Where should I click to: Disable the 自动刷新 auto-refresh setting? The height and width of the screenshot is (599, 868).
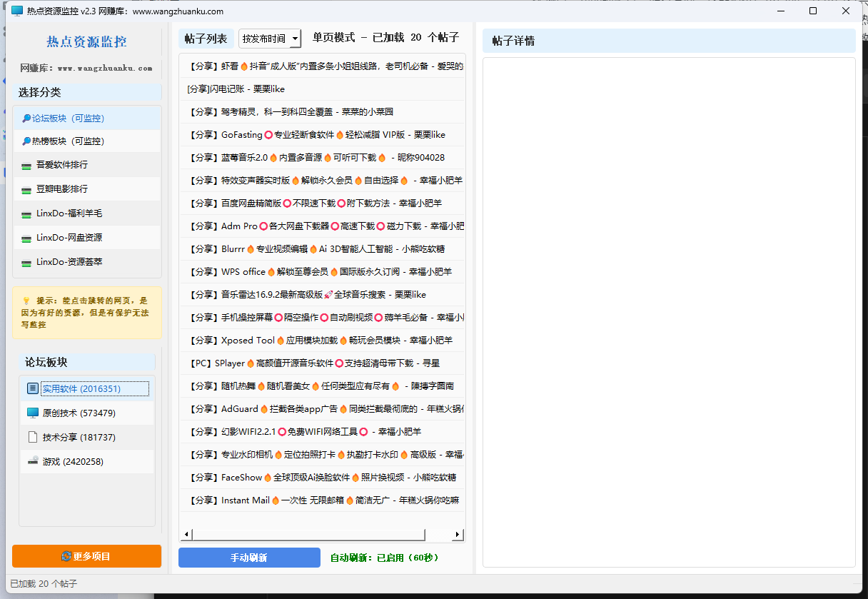click(x=385, y=557)
